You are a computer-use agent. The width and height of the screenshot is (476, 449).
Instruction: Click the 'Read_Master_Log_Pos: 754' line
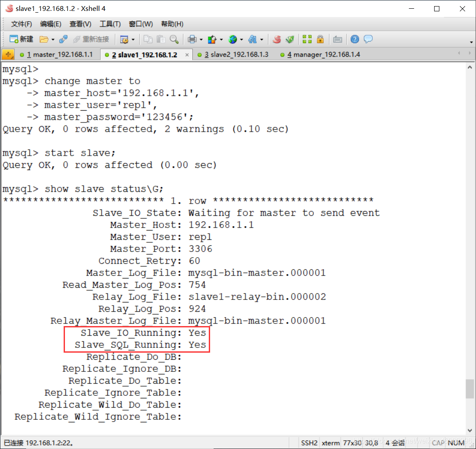(x=134, y=285)
